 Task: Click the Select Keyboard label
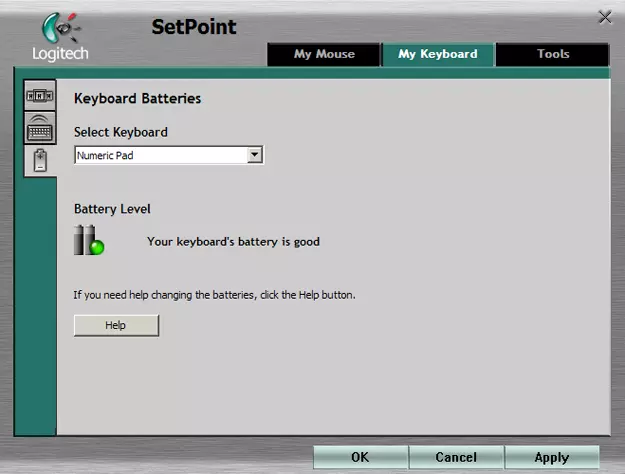click(121, 132)
